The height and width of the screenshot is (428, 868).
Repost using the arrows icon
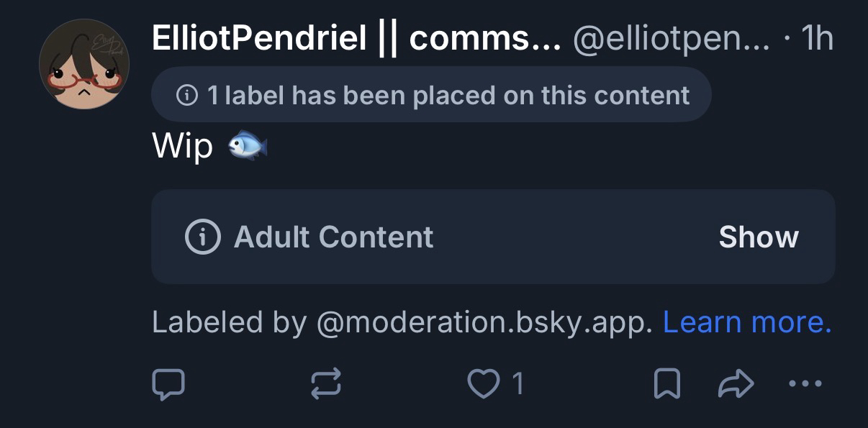pyautogui.click(x=325, y=384)
